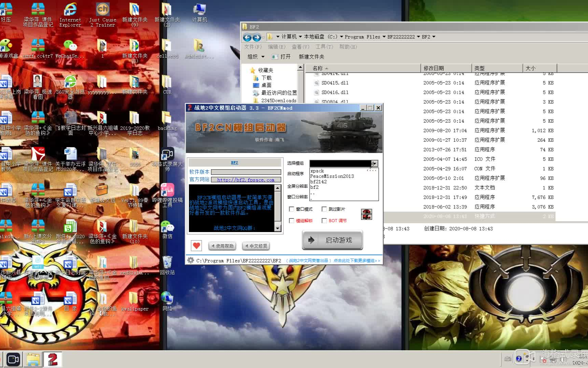Open 下载 in the Explorer favorites pane
The width and height of the screenshot is (588, 368).
(x=263, y=78)
